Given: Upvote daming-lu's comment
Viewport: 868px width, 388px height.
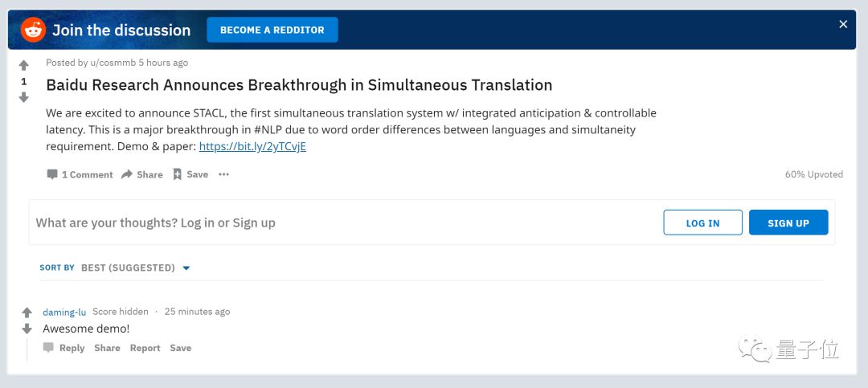Looking at the screenshot, I should (x=27, y=312).
